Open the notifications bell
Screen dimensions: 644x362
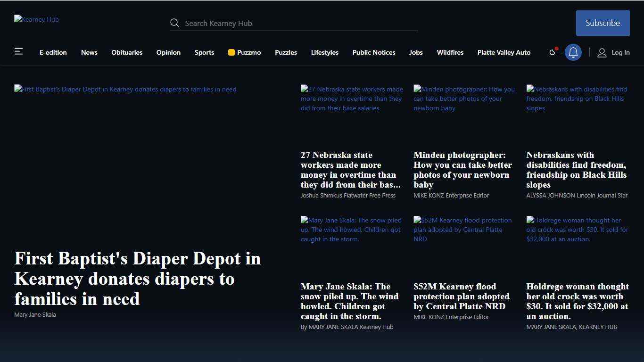[x=573, y=52]
